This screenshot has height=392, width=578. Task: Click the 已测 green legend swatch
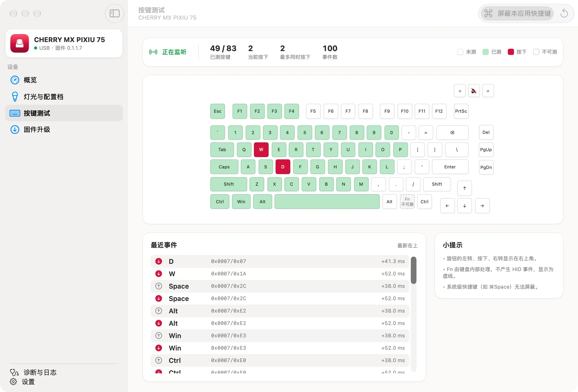click(x=486, y=52)
